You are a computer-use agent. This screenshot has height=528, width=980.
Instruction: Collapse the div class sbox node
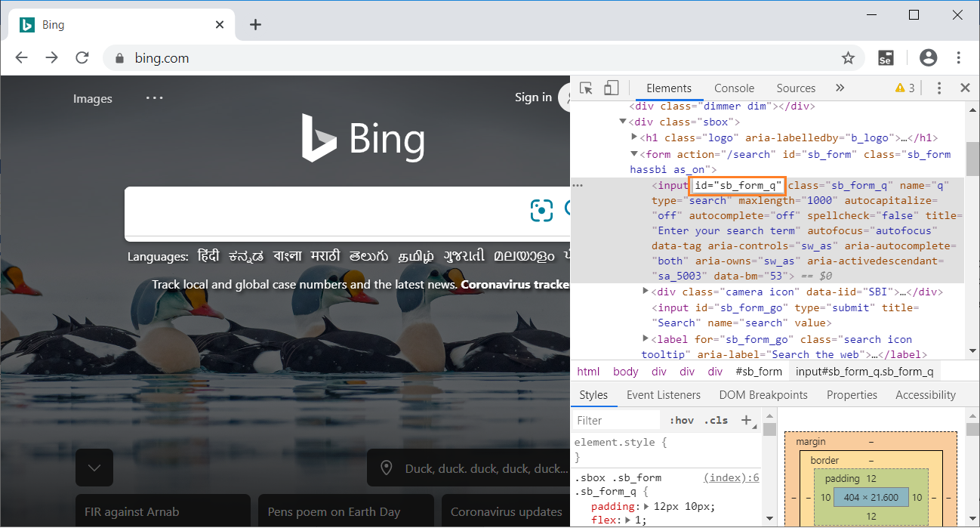[x=623, y=122]
